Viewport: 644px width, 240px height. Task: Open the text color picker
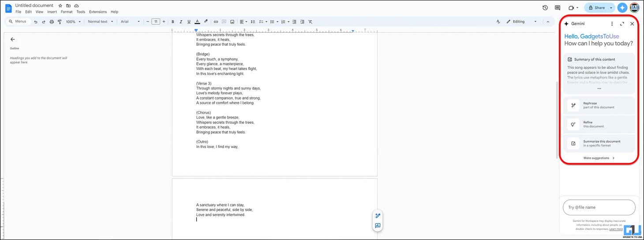point(197,22)
